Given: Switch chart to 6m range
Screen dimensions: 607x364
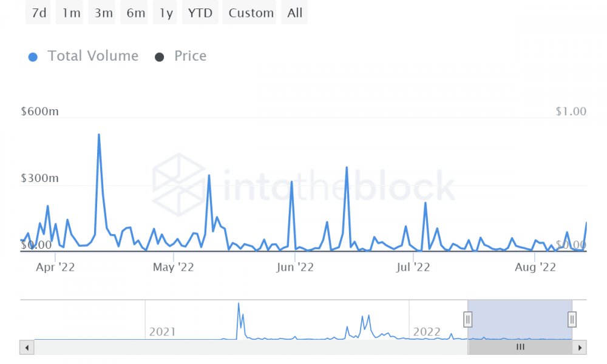Looking at the screenshot, I should (x=134, y=13).
